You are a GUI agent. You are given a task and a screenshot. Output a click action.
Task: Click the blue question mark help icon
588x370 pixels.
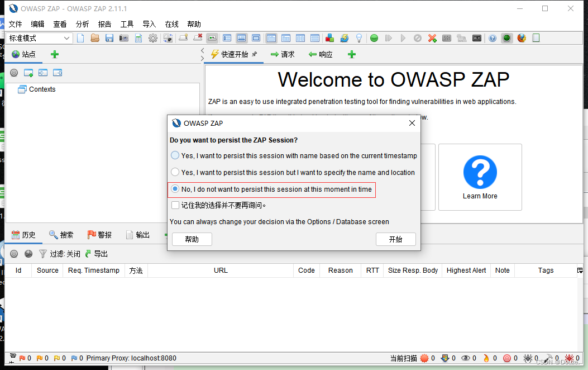tap(493, 38)
